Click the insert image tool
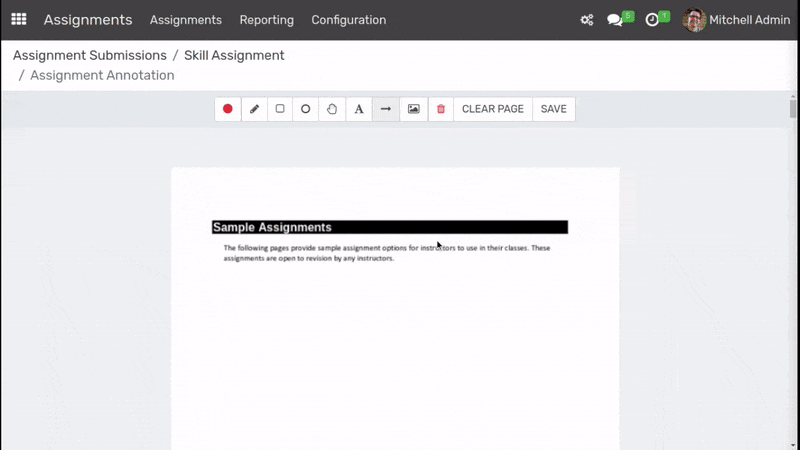Image resolution: width=800 pixels, height=450 pixels. 414,109
